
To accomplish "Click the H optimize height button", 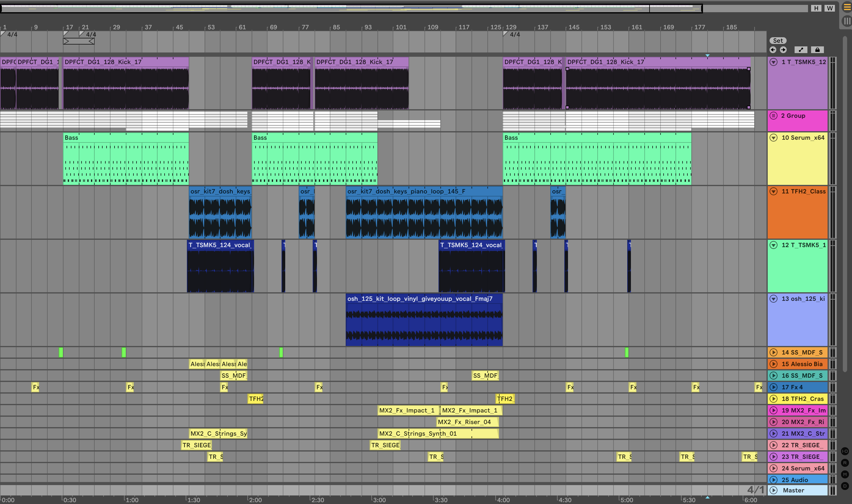I will [816, 8].
